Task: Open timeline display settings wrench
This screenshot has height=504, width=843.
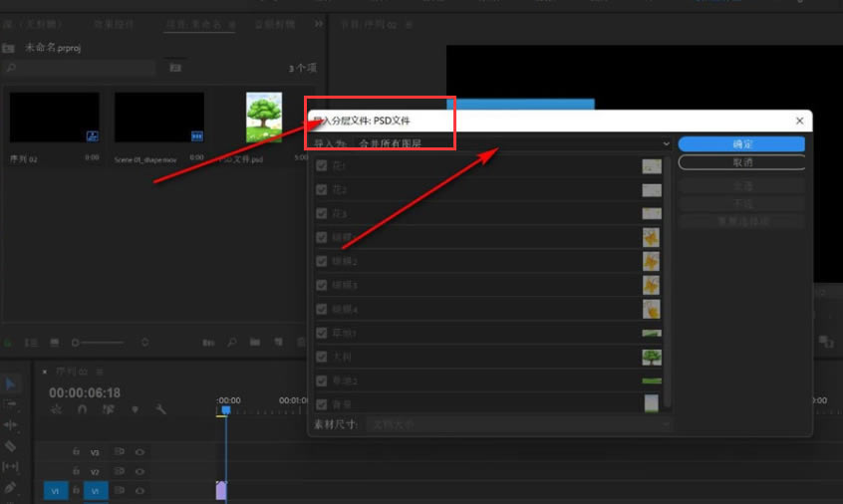Action: point(160,409)
